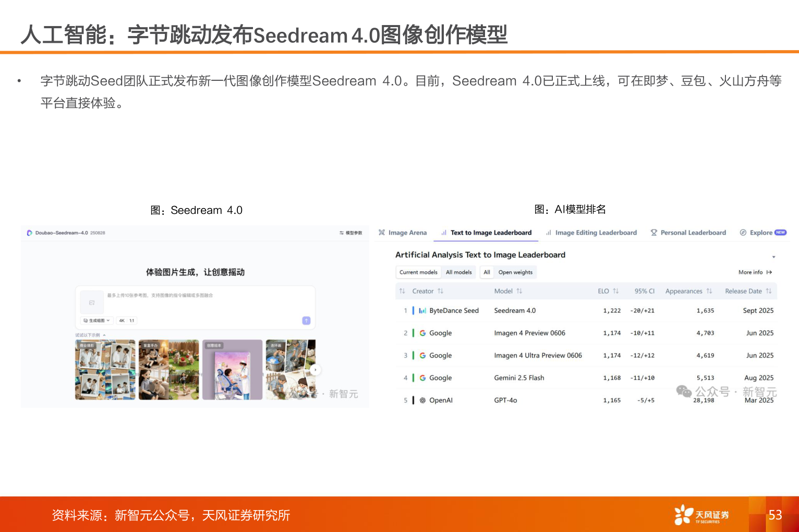Click the sort arrows beside Model header

point(519,291)
